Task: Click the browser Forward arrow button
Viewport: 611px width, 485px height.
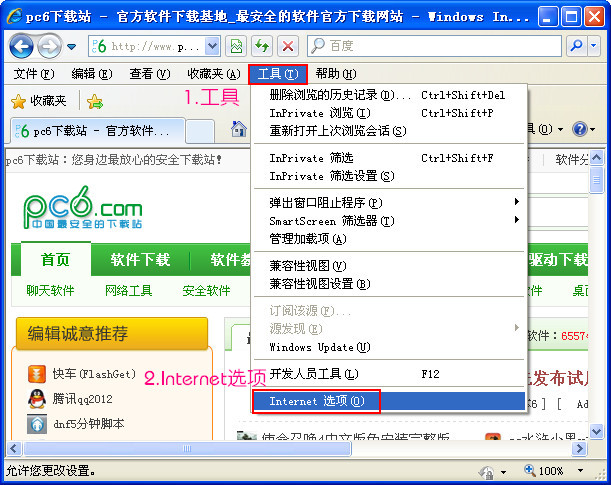Action: [49, 47]
